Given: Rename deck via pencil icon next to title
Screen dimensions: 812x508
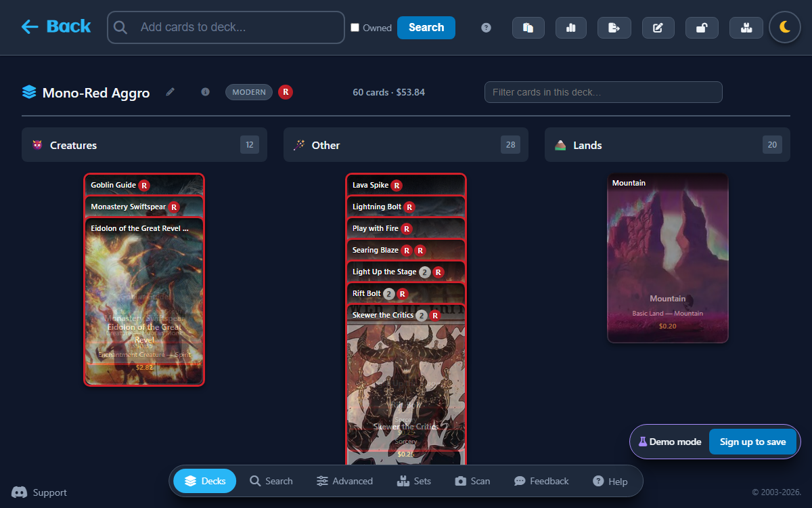Looking at the screenshot, I should click(x=171, y=91).
